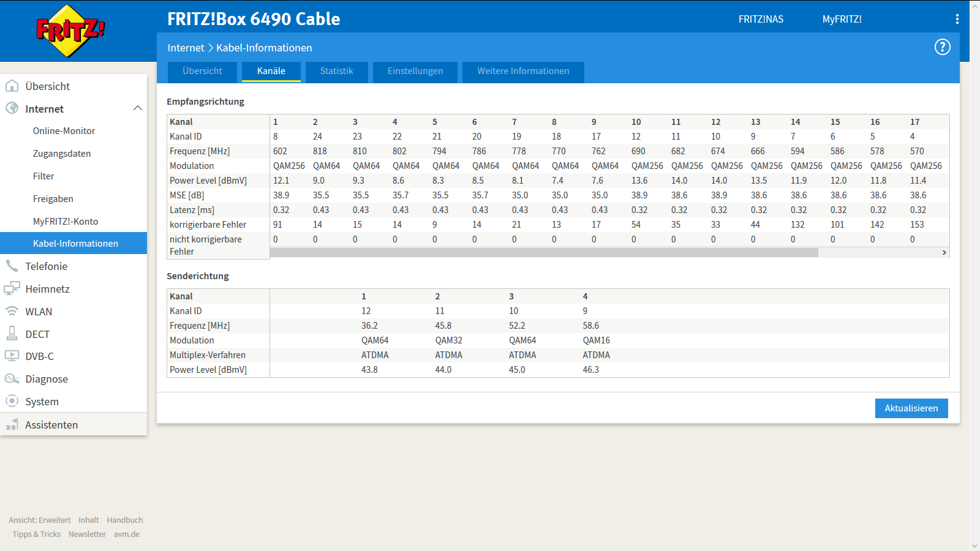Switch to the Statistik tab
The height and width of the screenshot is (551, 980).
coord(336,71)
